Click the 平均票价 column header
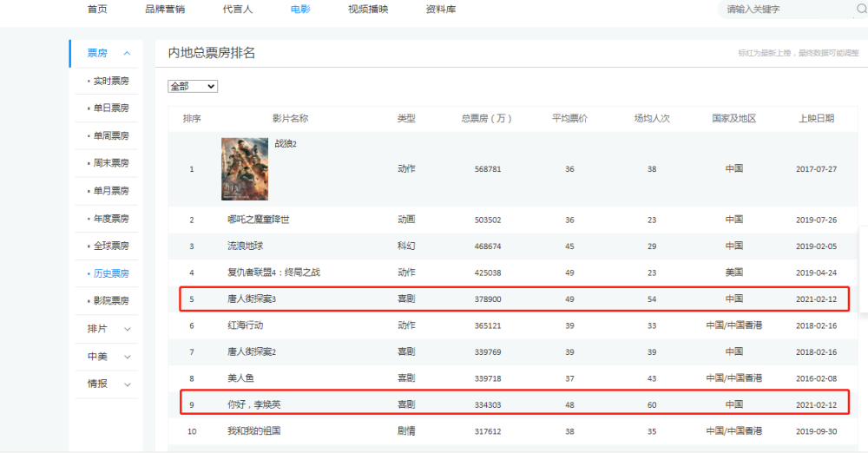This screenshot has height=453, width=868. 569,119
